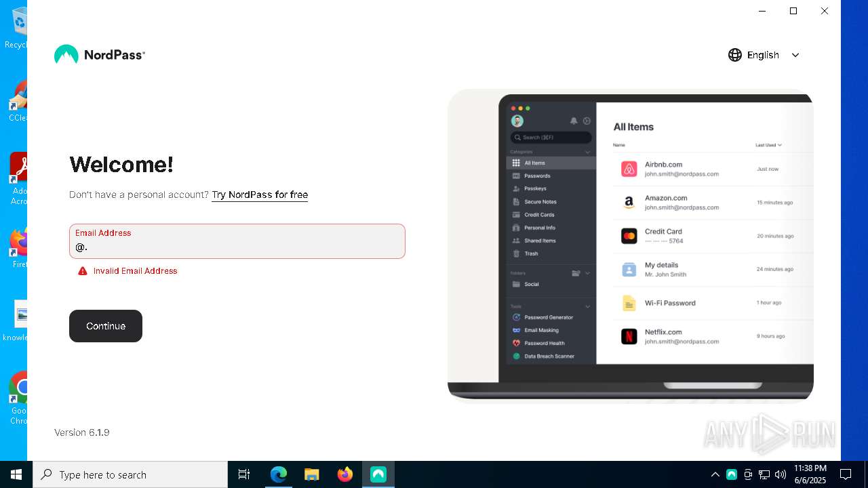Launch Firefox from the taskbar

tap(345, 474)
